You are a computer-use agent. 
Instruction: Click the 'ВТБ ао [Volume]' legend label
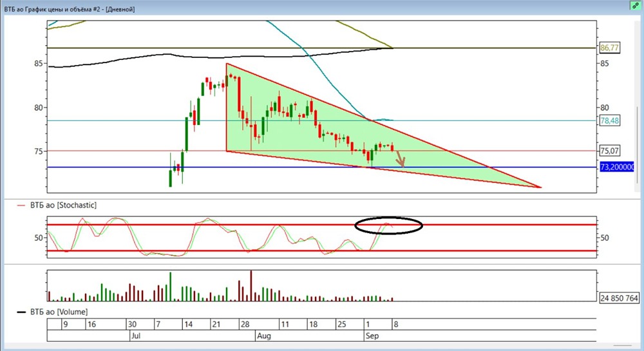pyautogui.click(x=59, y=312)
